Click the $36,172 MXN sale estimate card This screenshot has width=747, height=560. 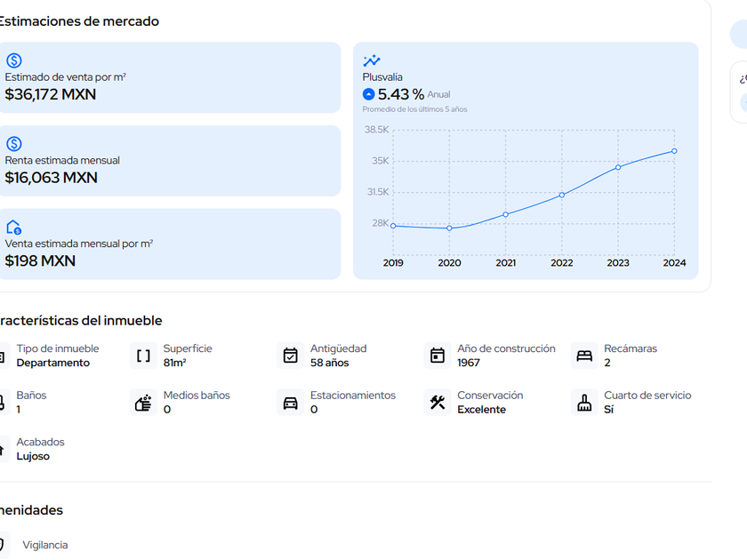pos(169,77)
